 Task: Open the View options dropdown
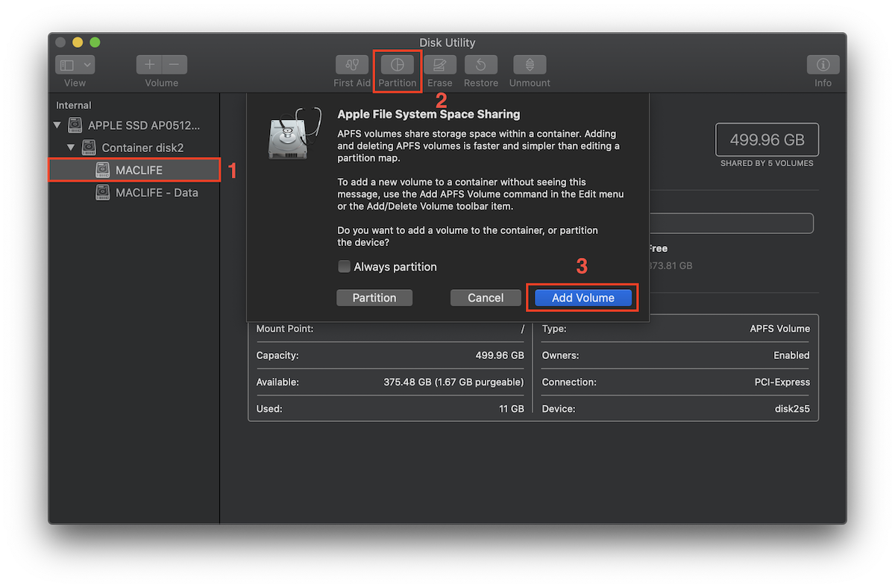75,65
